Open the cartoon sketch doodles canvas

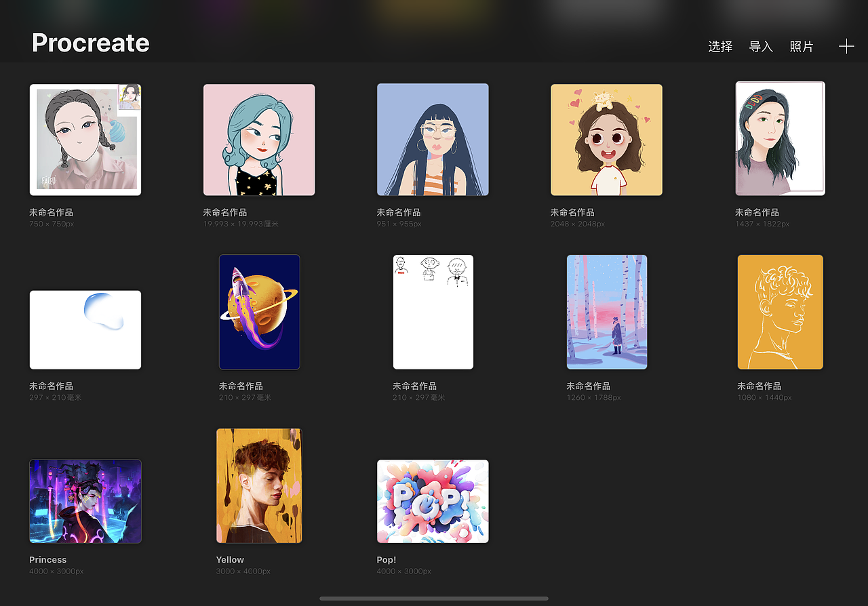[x=433, y=312]
